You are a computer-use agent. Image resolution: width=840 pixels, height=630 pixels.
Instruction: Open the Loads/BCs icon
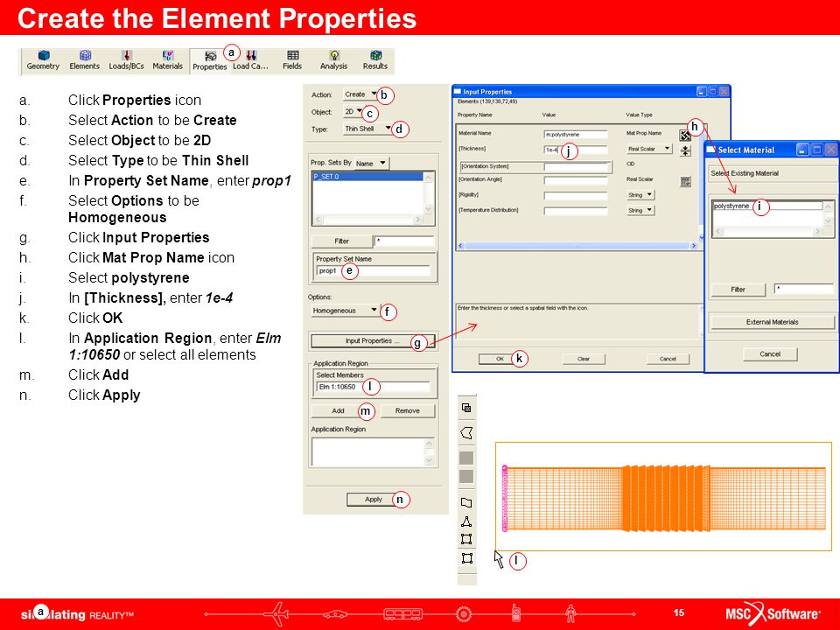point(126,60)
